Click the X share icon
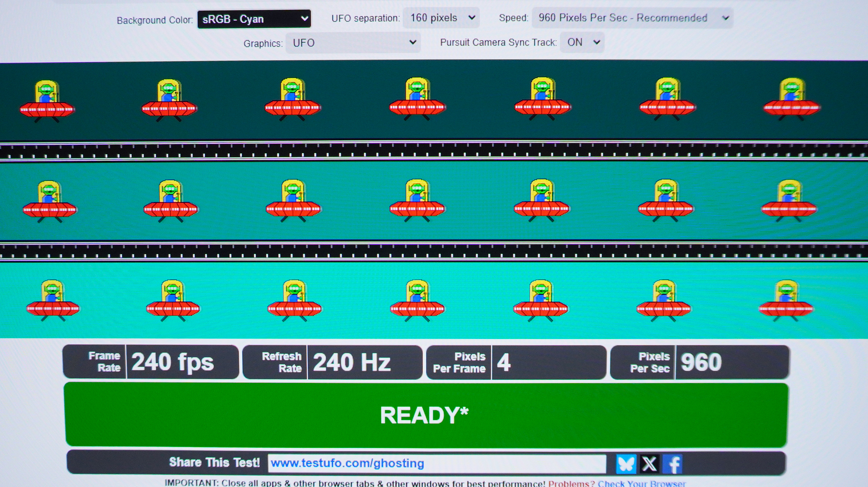Viewport: 868px width, 487px height. click(649, 463)
